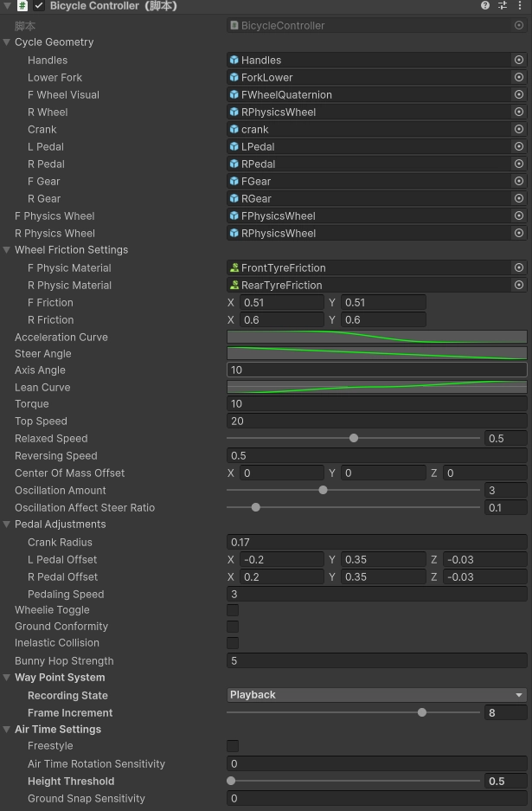
Task: Click the FGear GameObject cube icon
Action: (x=234, y=181)
